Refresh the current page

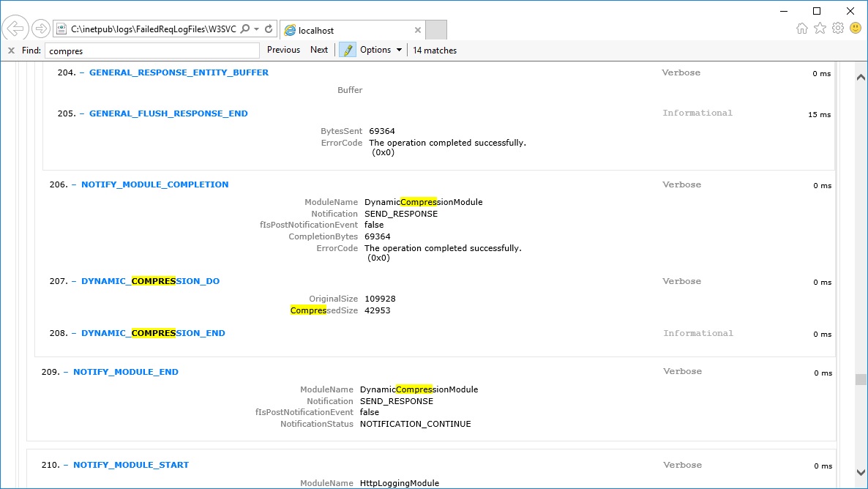point(269,29)
